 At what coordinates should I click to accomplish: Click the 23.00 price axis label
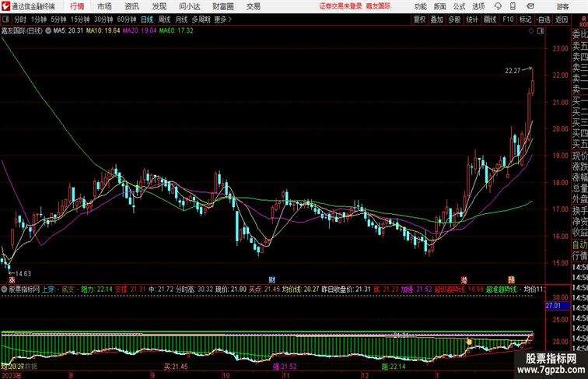click(560, 48)
